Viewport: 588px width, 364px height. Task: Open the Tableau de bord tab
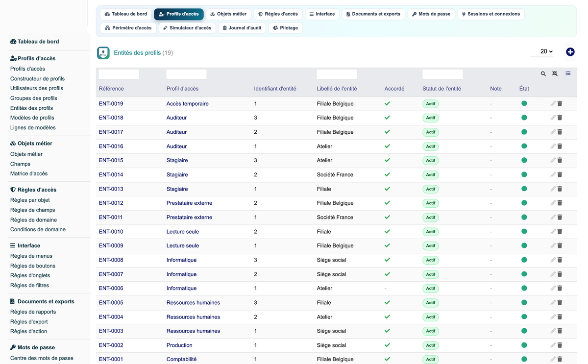click(126, 14)
